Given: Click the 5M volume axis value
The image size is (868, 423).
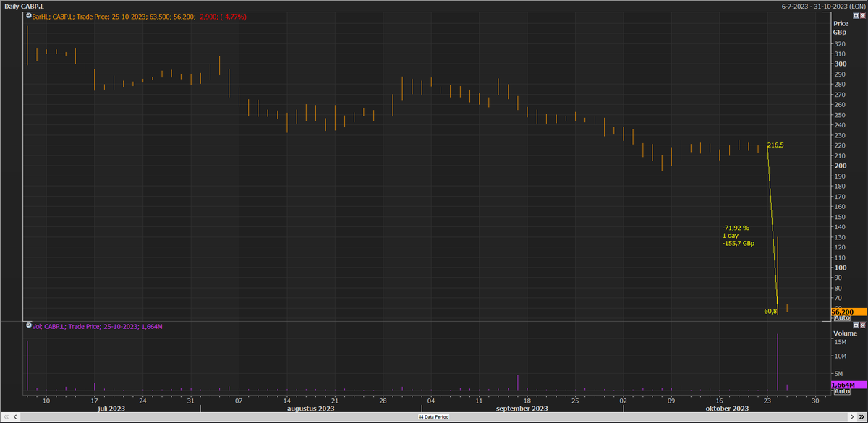Looking at the screenshot, I should [839, 373].
